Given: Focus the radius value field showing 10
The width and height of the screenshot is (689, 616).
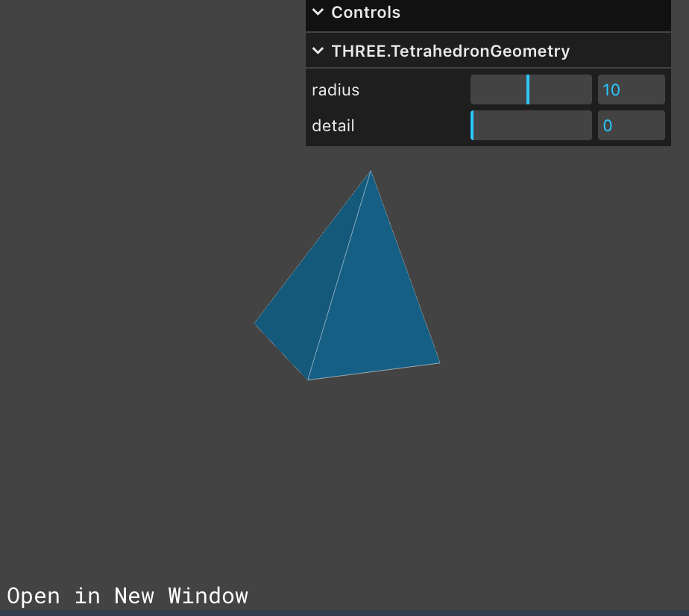Looking at the screenshot, I should (x=632, y=89).
